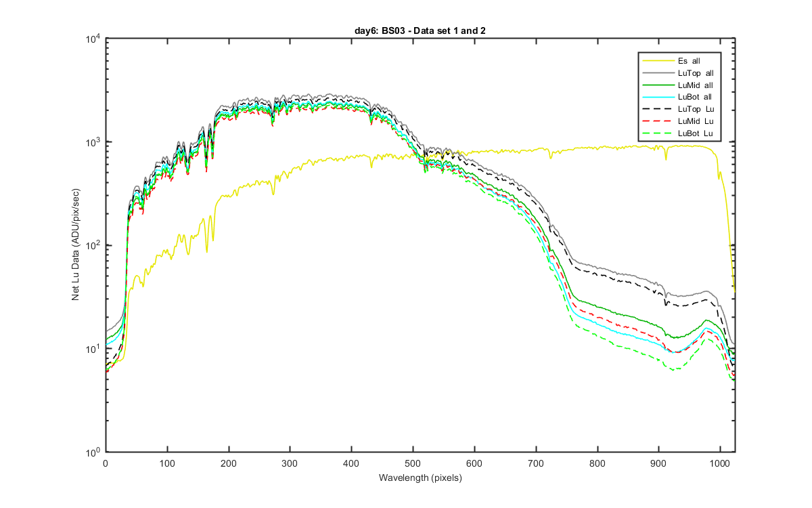Click the gray line swatch in legend
The image size is (812, 508).
[658, 73]
